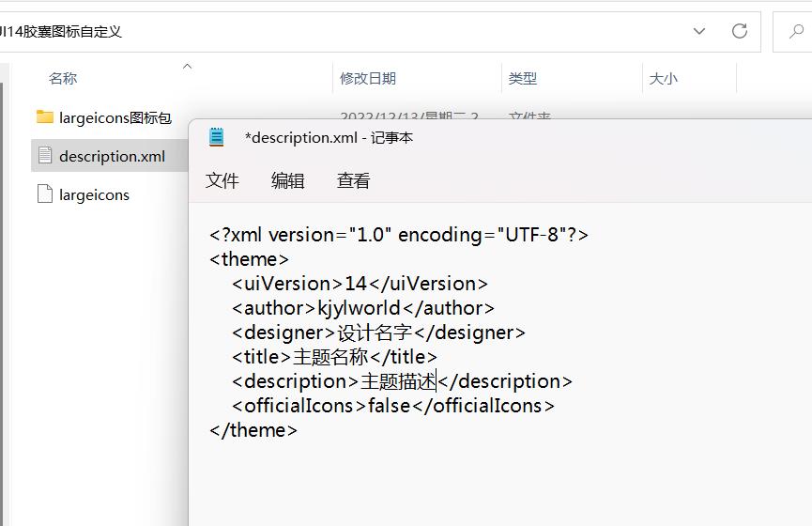Viewport: 812px width, 526px height.
Task: Open the 查看 menu in Notepad
Action: coord(353,181)
